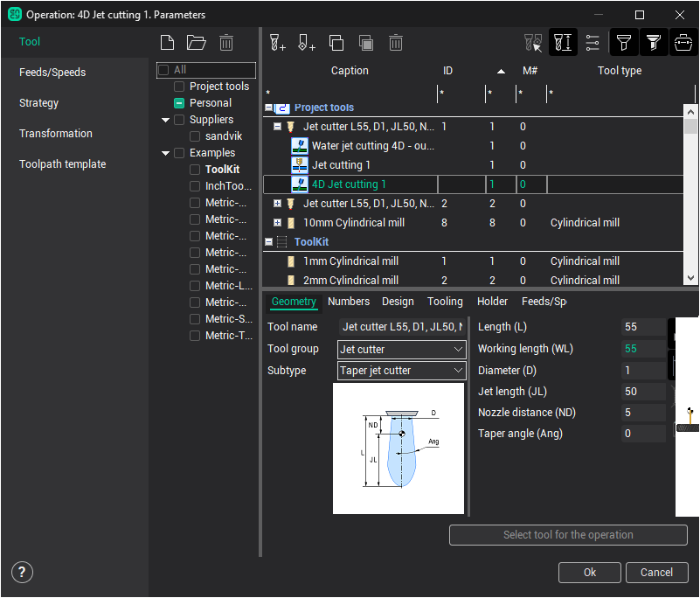The image size is (700, 598).
Task: Open the Feeds/Speeds section in sidebar
Action: [x=52, y=73]
